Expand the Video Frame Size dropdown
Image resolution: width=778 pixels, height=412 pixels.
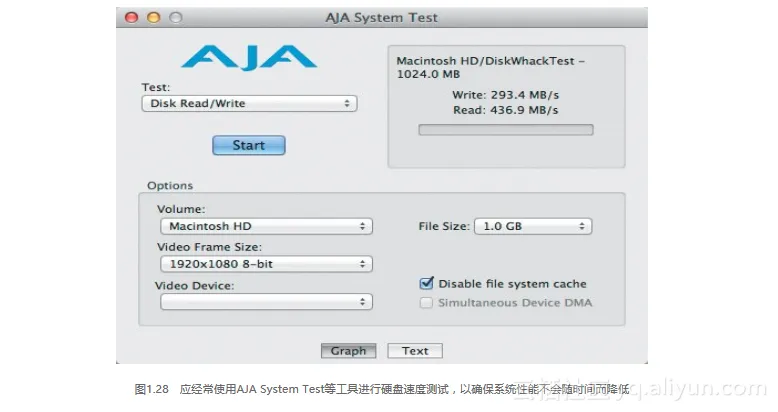[265, 265]
